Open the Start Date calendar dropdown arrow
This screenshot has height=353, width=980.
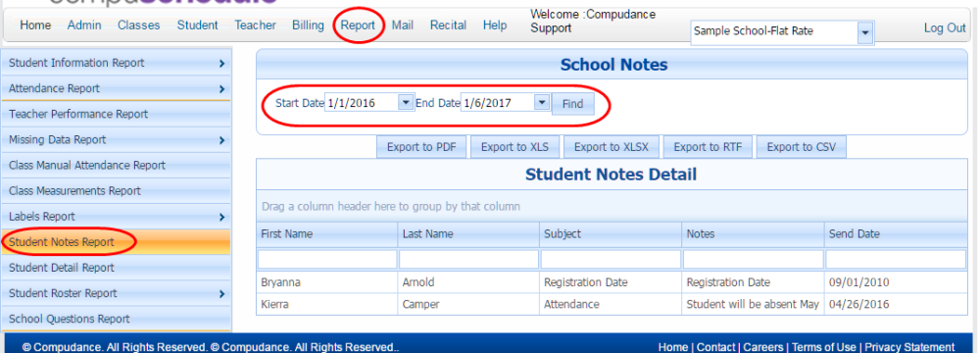(406, 102)
